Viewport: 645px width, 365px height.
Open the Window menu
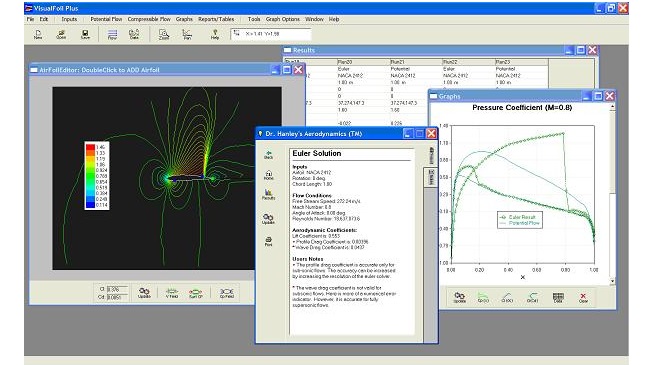tap(314, 19)
